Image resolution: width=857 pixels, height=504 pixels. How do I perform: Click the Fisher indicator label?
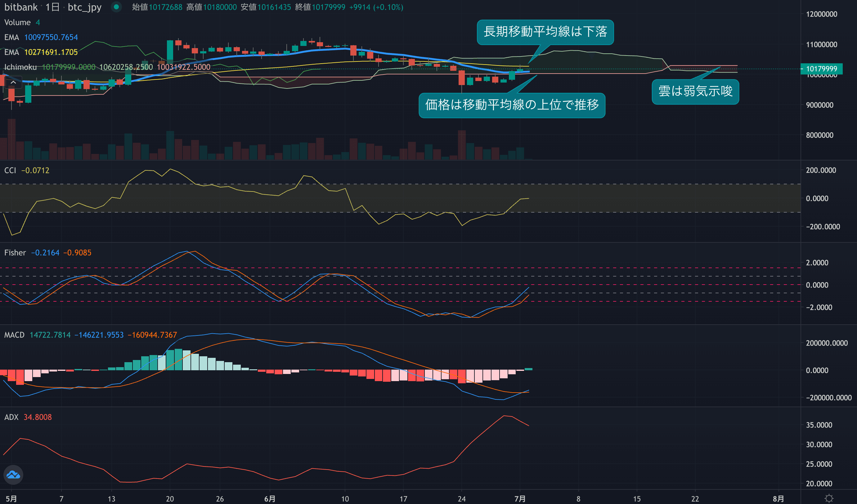pyautogui.click(x=15, y=253)
